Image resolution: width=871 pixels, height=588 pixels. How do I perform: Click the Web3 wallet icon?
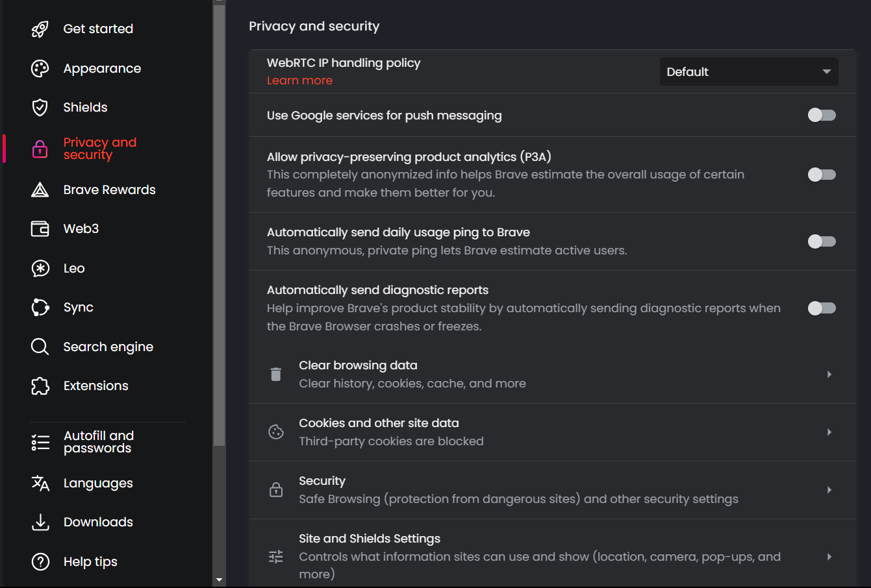pyautogui.click(x=40, y=229)
